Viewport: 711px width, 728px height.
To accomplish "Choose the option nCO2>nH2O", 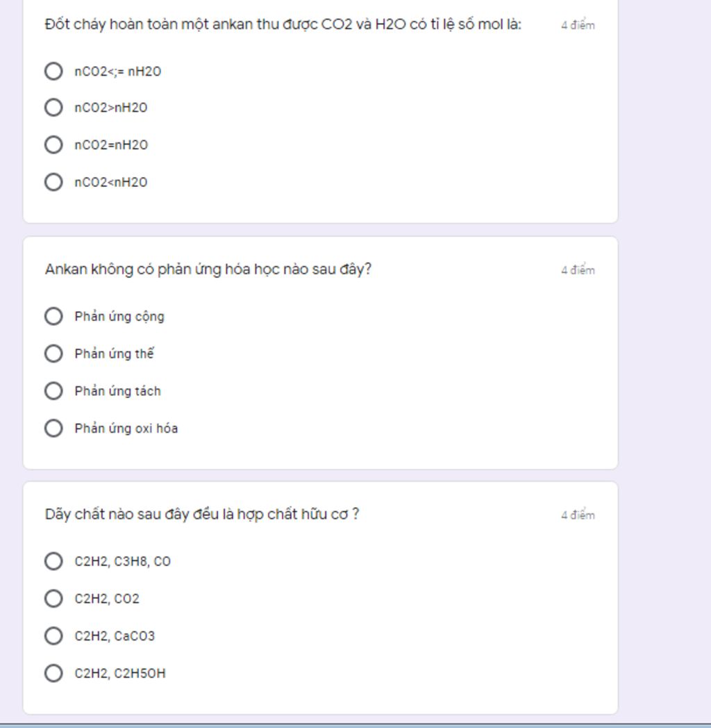I will 54,107.
